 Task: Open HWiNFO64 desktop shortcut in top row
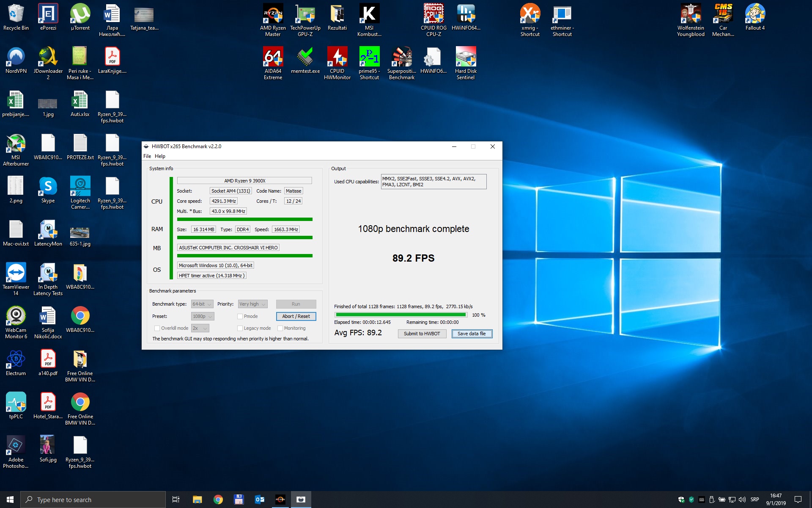466,17
